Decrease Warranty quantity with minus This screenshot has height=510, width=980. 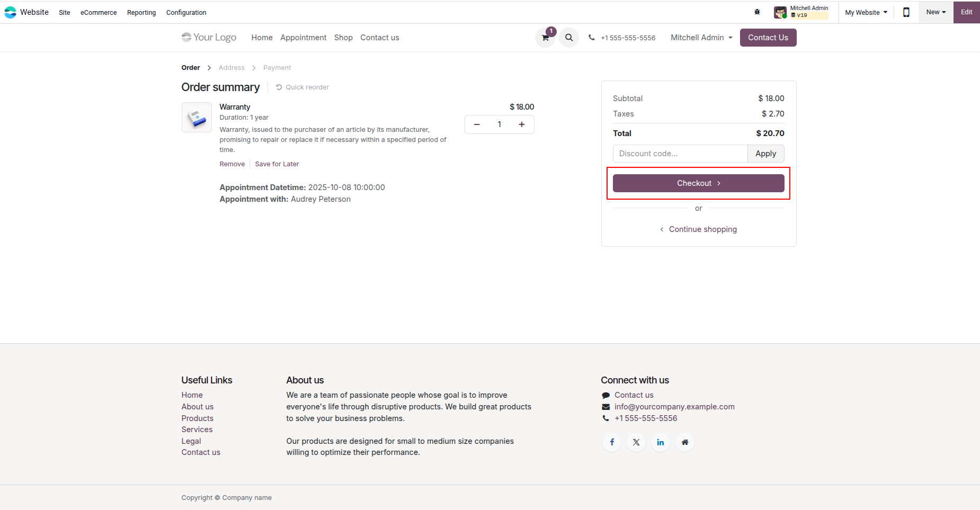tap(477, 124)
